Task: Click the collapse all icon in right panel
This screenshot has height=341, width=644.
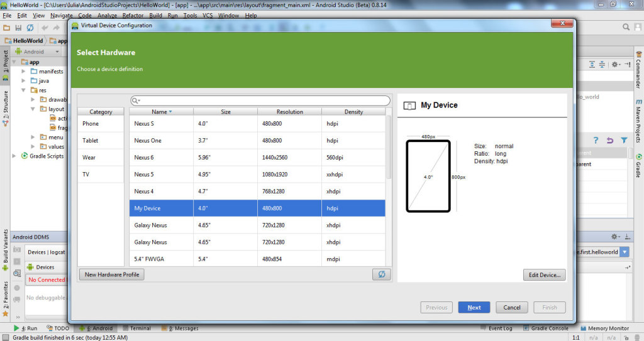Action: point(602,65)
